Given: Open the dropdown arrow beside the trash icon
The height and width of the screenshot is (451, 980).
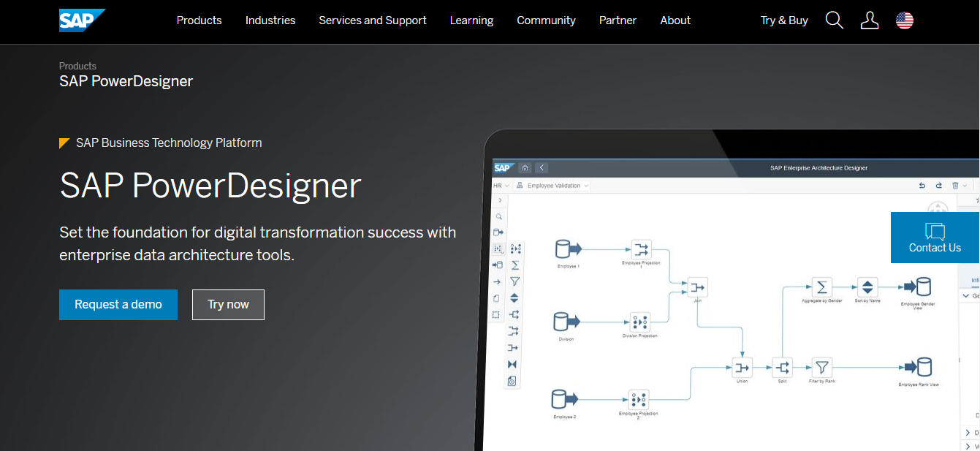Looking at the screenshot, I should pyautogui.click(x=965, y=186).
